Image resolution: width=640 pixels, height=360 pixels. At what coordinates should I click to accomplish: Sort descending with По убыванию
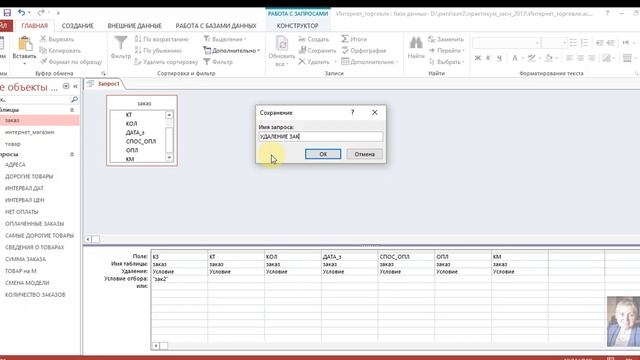click(x=158, y=51)
